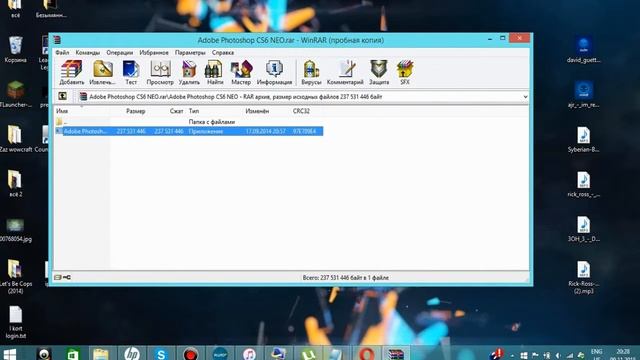640x360 pixels.
Task: Launch the Мастер (Wizard) tool
Action: pyautogui.click(x=241, y=73)
